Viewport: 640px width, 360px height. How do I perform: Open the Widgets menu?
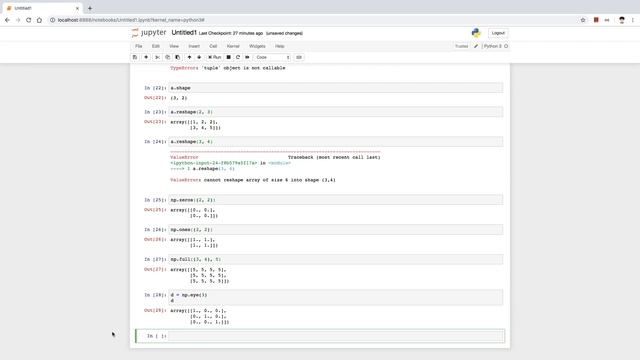coord(257,46)
